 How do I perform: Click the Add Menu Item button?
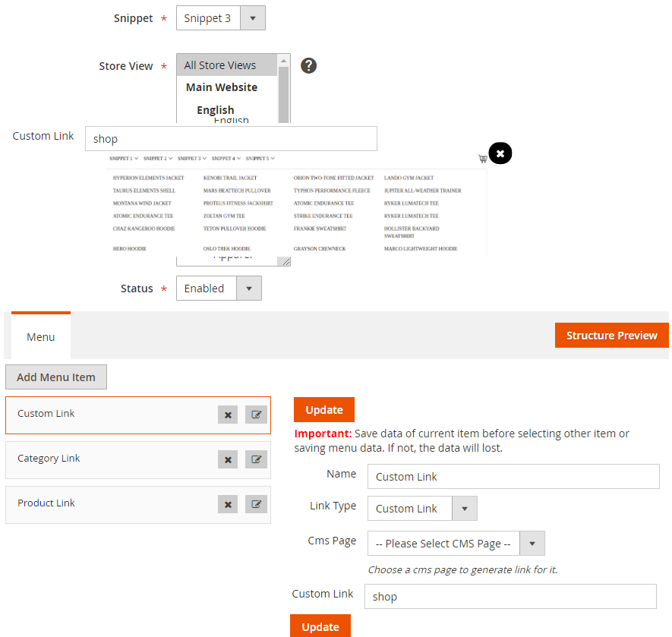pyautogui.click(x=56, y=377)
